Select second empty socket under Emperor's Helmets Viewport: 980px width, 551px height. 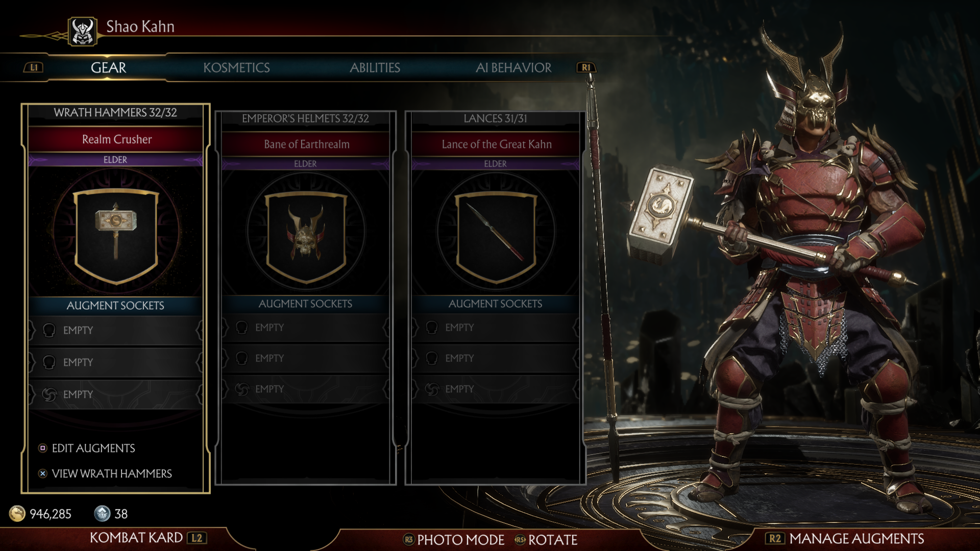click(x=306, y=358)
